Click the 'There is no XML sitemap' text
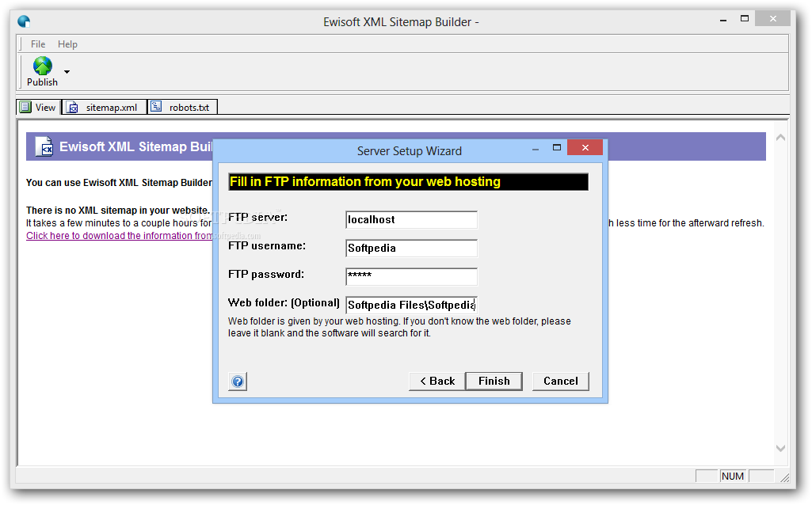Image resolution: width=812 pixels, height=505 pixels. pyautogui.click(x=117, y=210)
